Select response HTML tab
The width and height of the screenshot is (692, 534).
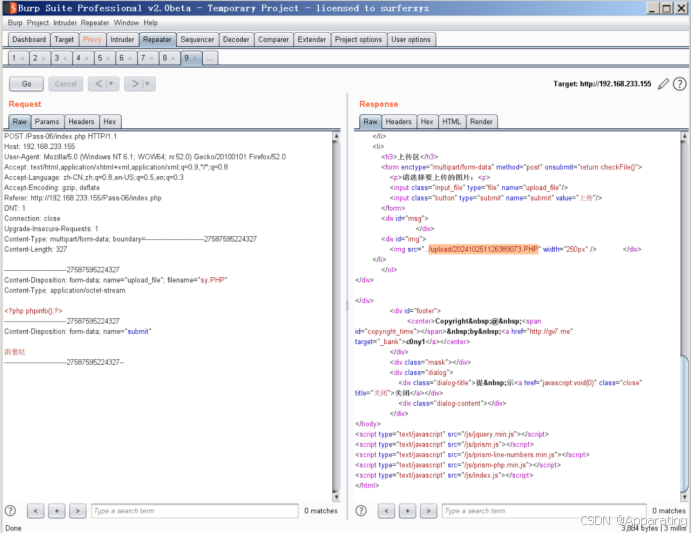click(452, 121)
